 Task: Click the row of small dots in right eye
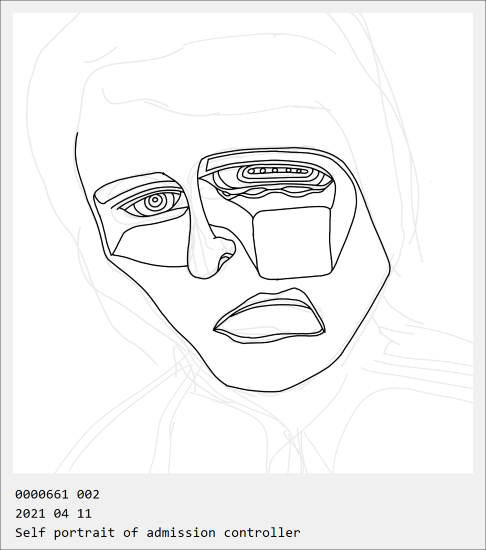tap(275, 171)
